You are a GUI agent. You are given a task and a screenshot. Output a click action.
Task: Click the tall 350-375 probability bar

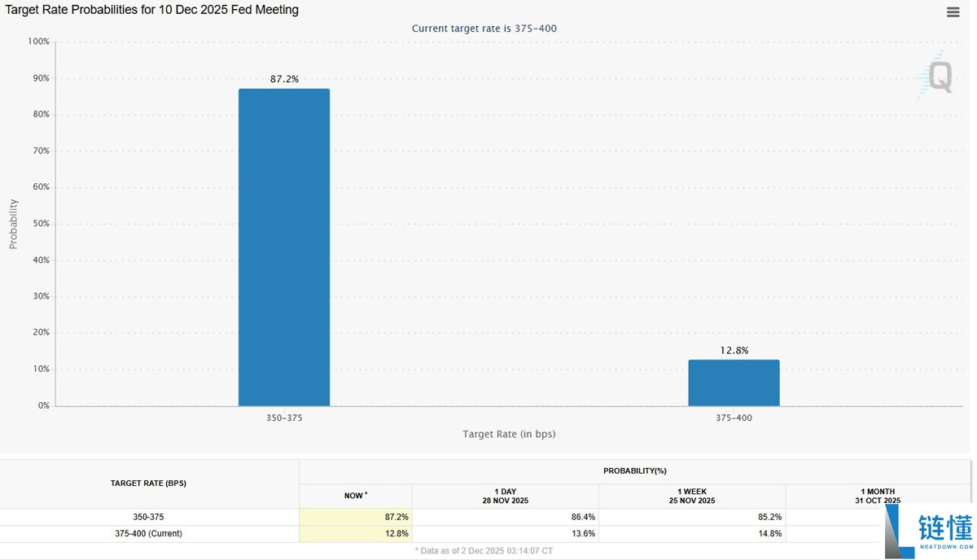point(284,247)
